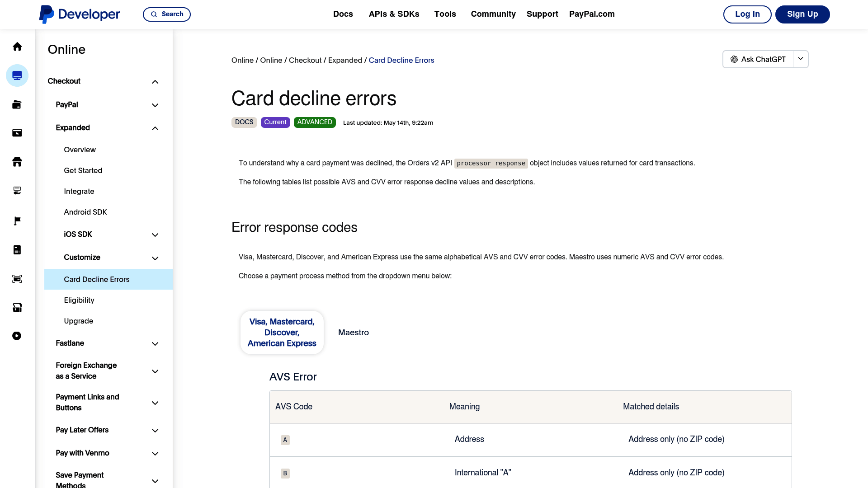Expand Foreign Exchange as a Service chevron

pos(155,371)
